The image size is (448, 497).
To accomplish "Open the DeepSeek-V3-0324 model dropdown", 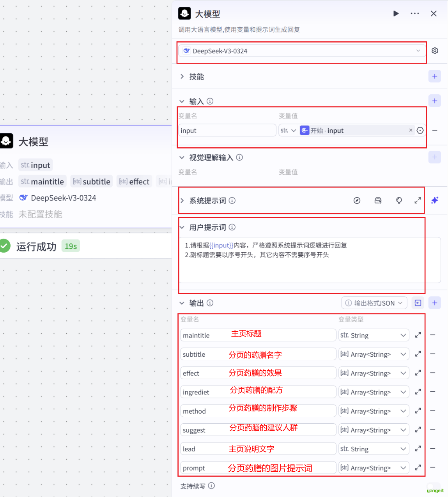I will tap(301, 51).
